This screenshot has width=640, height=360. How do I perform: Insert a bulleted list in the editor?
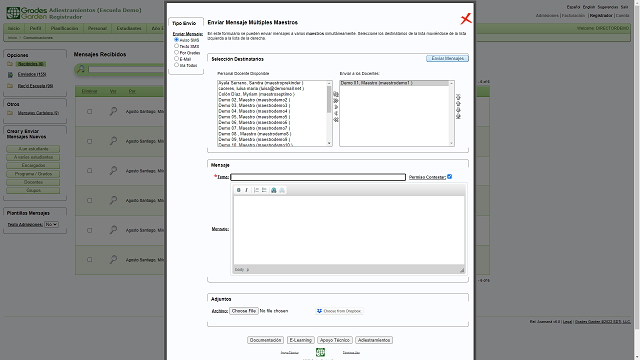[x=264, y=190]
